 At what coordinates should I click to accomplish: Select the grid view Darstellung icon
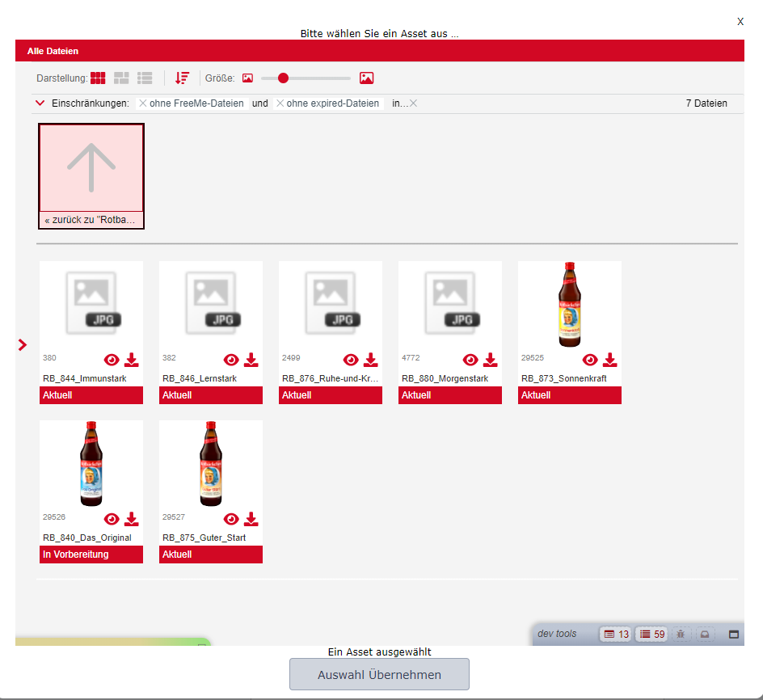(x=98, y=78)
